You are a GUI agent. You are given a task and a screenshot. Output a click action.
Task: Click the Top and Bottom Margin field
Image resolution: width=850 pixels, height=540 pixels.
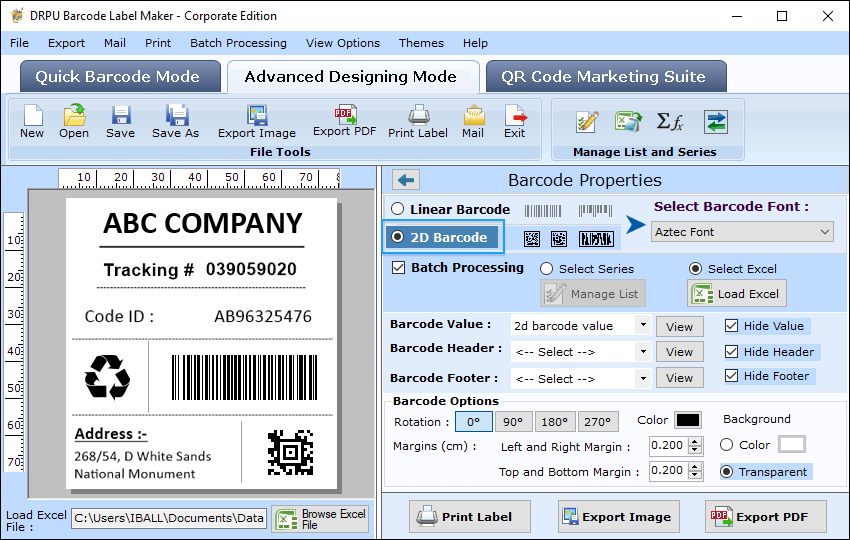click(668, 471)
